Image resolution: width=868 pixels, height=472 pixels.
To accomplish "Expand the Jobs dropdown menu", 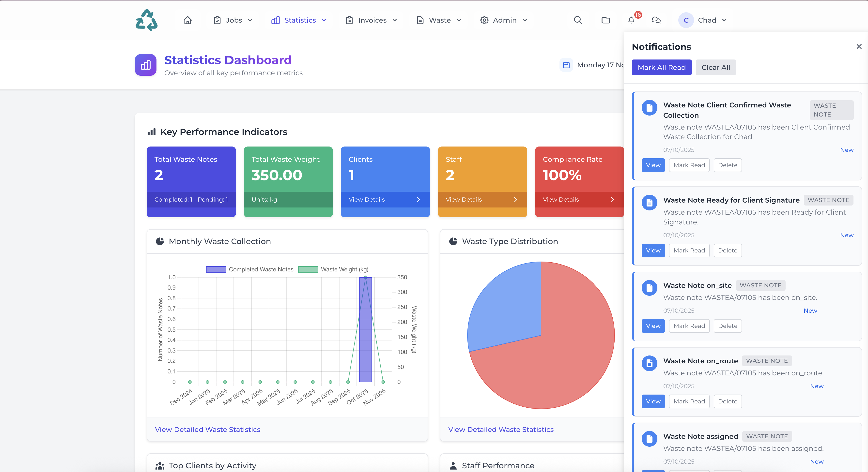I will [233, 20].
